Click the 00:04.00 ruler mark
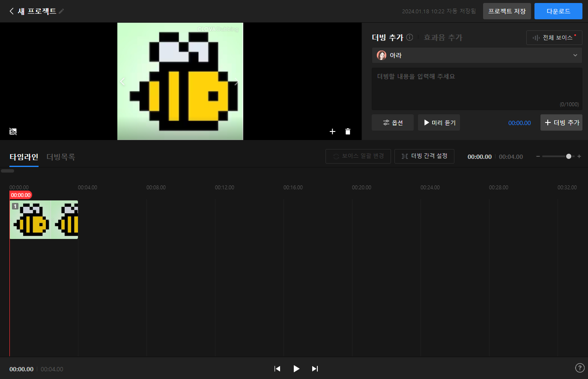Screen dimensions: 588x379 pyautogui.click(x=87, y=188)
